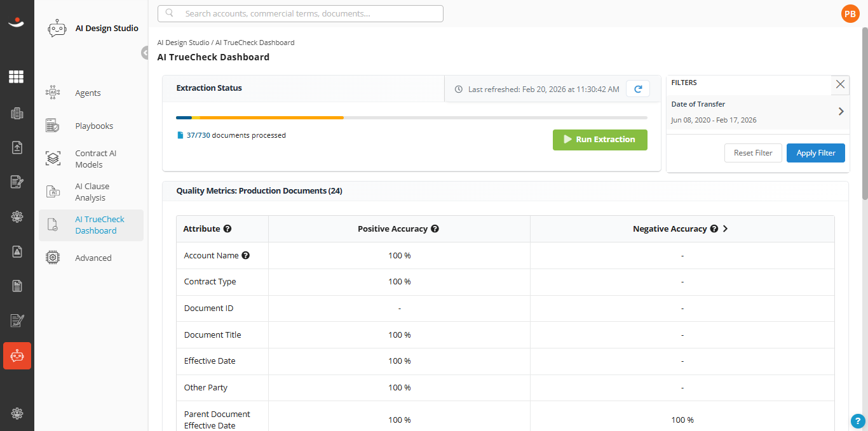Click the 37/730 documents processed text
Viewport: 868px width, 431px height.
pyautogui.click(x=236, y=135)
